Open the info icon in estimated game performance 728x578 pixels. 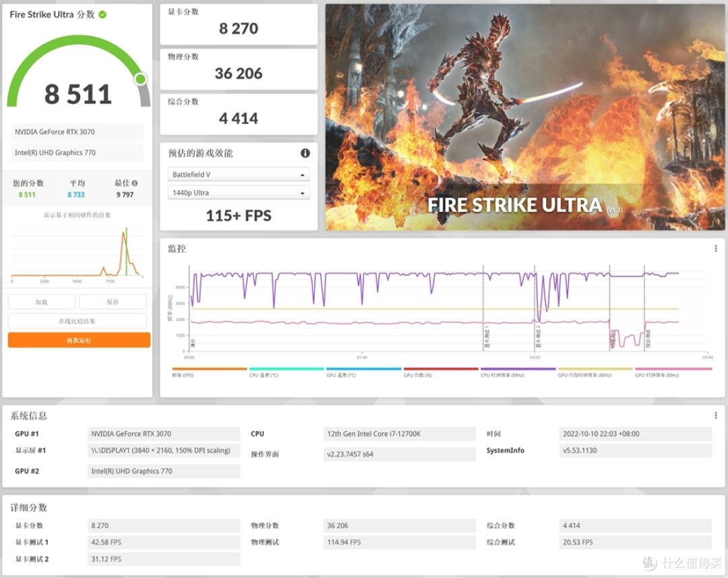click(x=305, y=153)
